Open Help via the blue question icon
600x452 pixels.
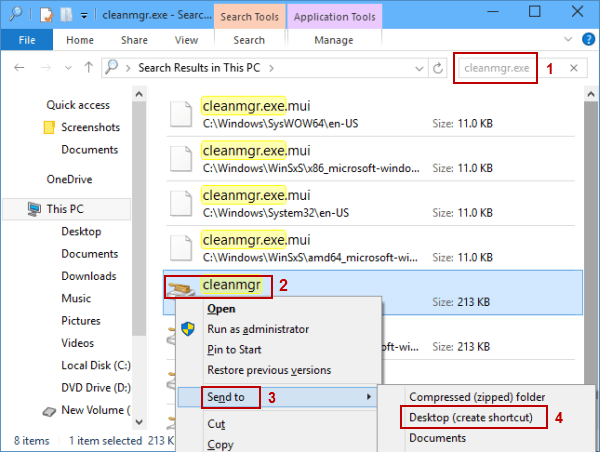point(588,39)
